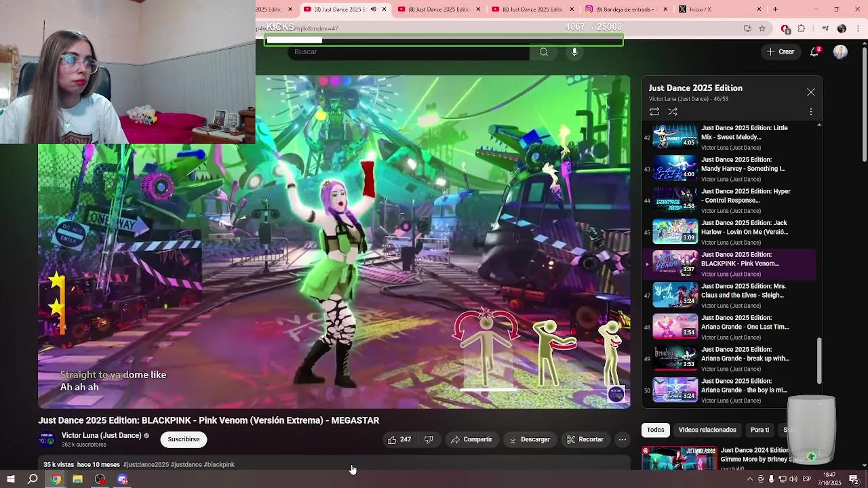Select the Videos relacionados chip
The height and width of the screenshot is (488, 868).
pos(707,430)
